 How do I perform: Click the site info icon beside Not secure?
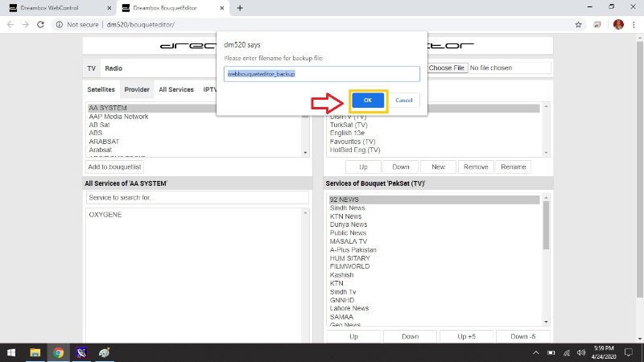[60, 25]
